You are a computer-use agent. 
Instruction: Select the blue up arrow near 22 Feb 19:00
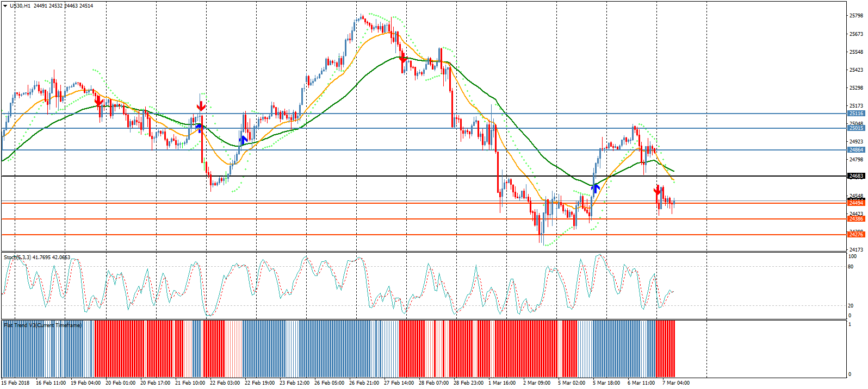(x=243, y=140)
